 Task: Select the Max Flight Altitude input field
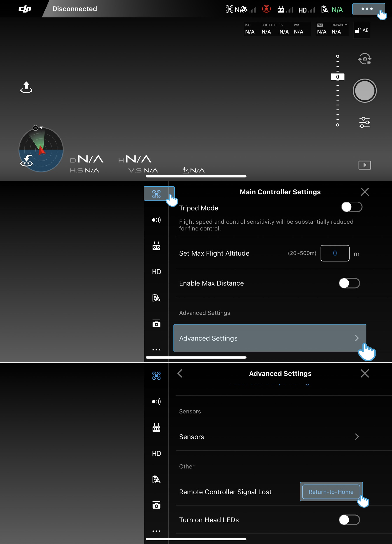[x=335, y=253]
